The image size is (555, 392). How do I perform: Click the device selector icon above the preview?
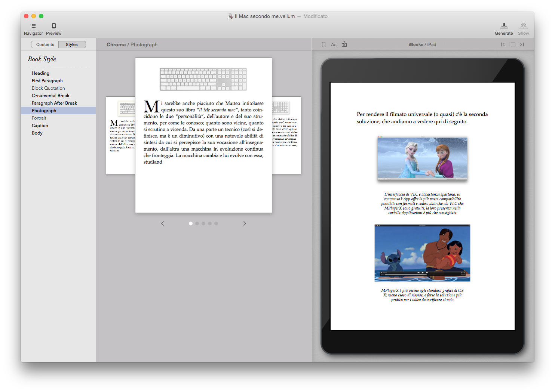[323, 44]
